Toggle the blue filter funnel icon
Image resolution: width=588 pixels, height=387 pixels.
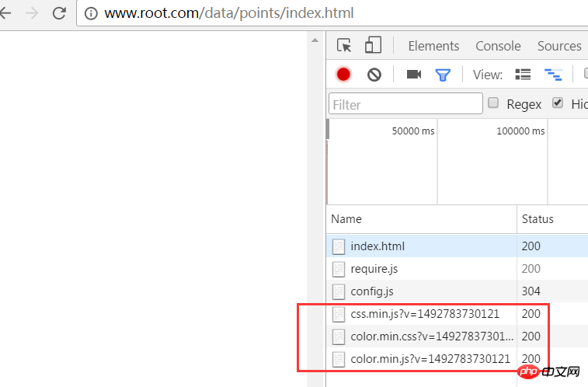(443, 75)
